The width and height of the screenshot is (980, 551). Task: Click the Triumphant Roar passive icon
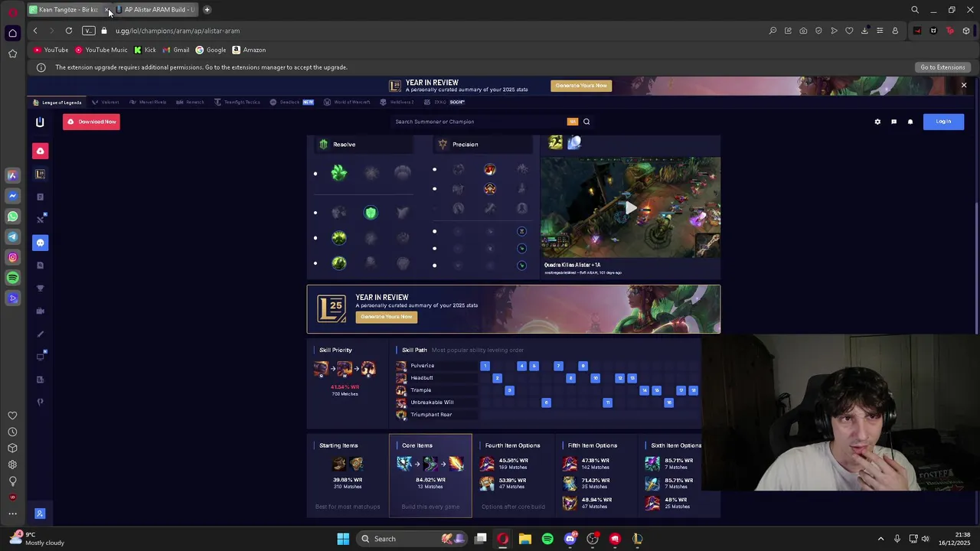pos(401,415)
